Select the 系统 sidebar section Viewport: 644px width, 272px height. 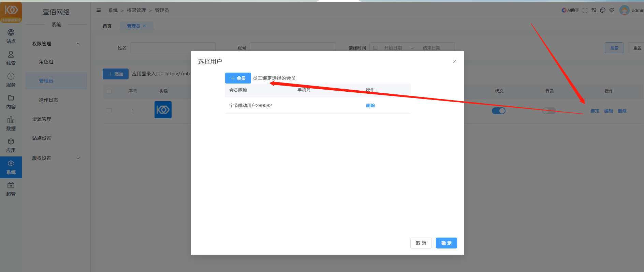(11, 167)
